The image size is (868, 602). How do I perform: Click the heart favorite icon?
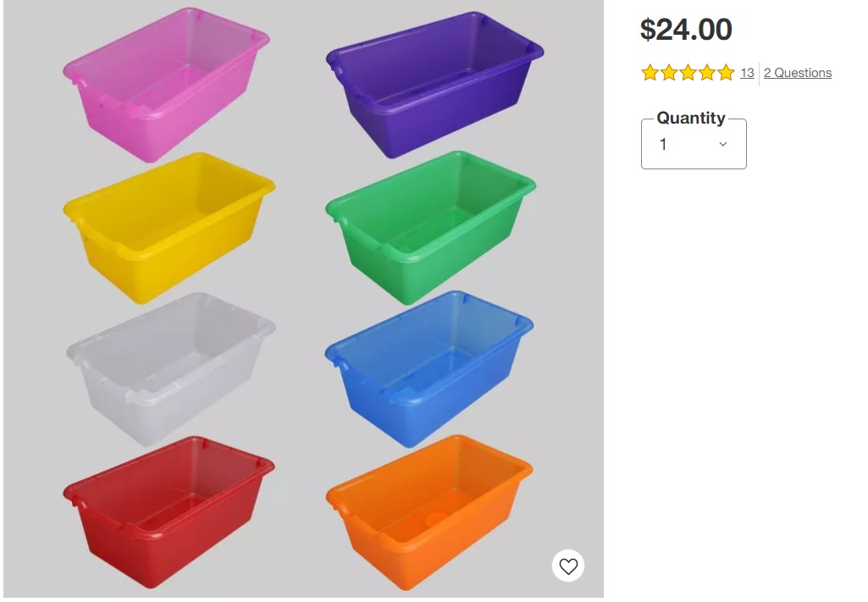pos(568,566)
